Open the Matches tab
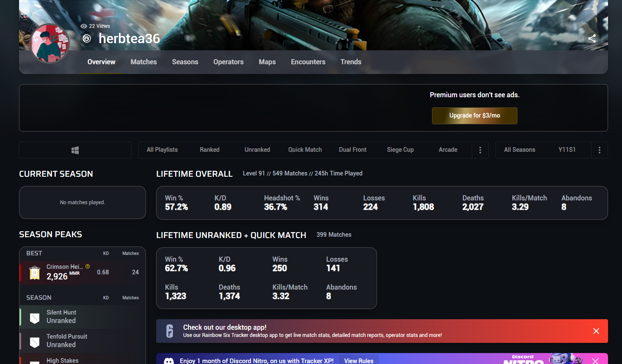The image size is (622, 364). pos(144,62)
